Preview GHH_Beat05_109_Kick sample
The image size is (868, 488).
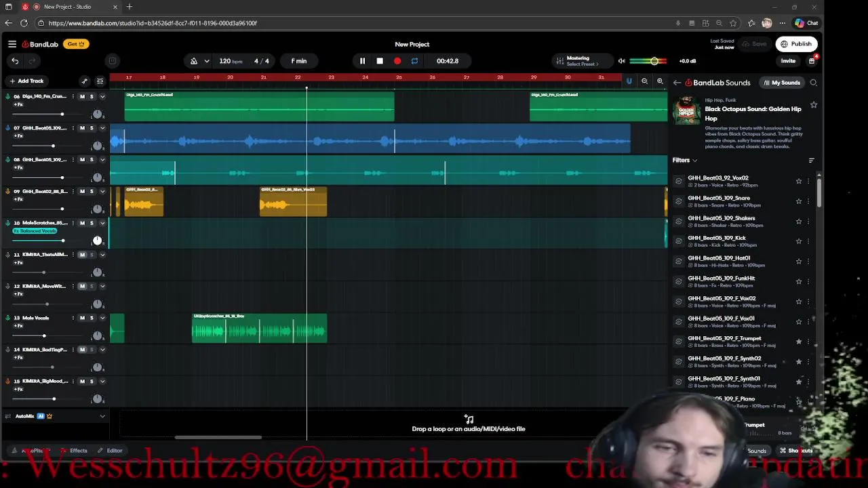[x=679, y=241]
